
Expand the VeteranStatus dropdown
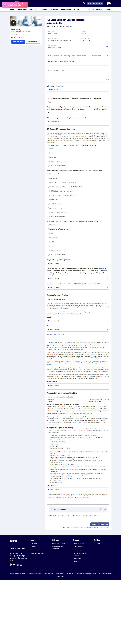click(78, 385)
